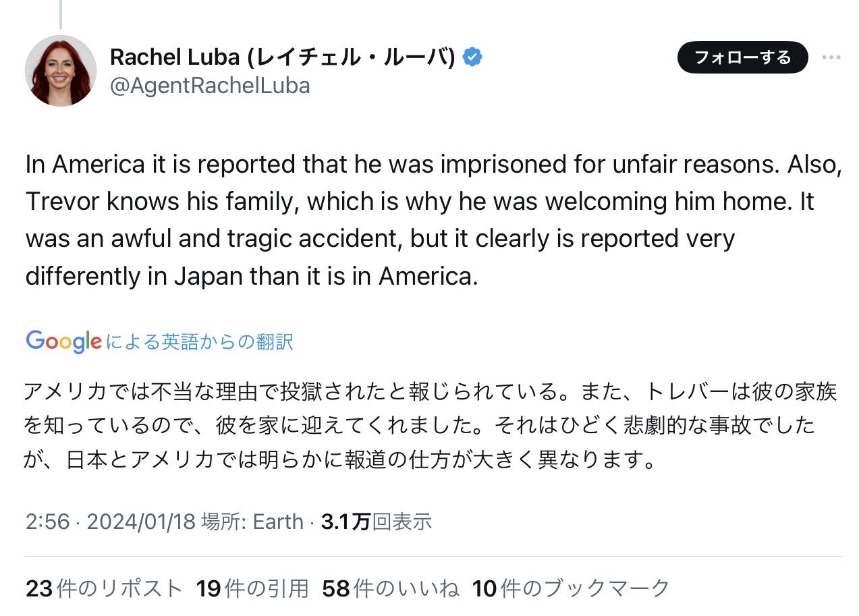Click the number 58 in likes count
This screenshot has height=616, width=859.
(336, 588)
